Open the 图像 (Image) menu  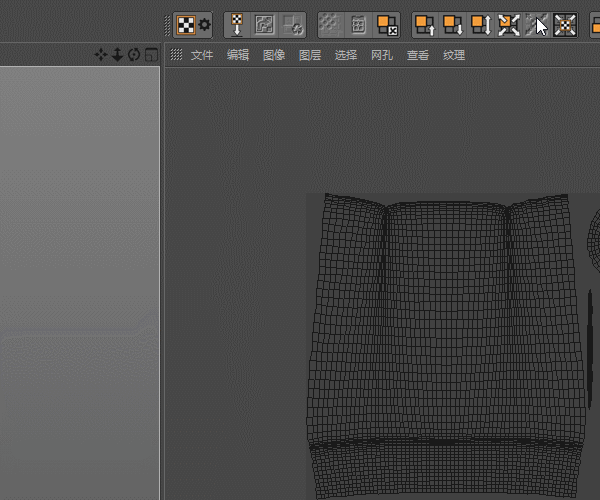tap(274, 56)
